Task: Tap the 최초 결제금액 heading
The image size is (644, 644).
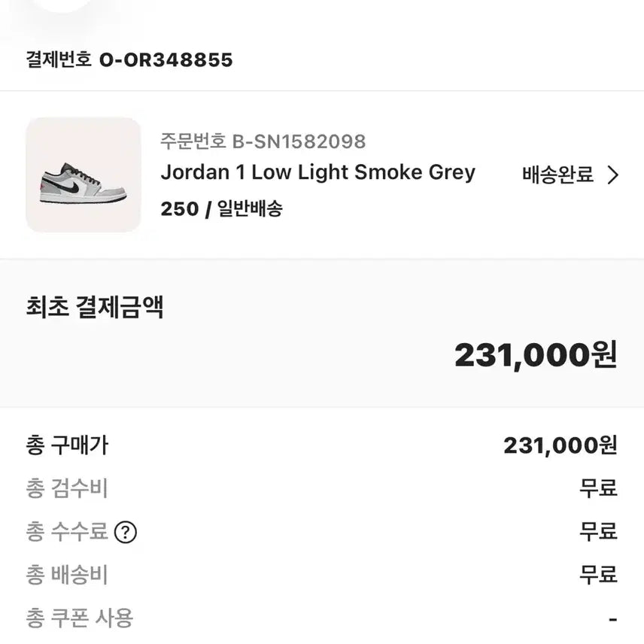Action: (95, 308)
